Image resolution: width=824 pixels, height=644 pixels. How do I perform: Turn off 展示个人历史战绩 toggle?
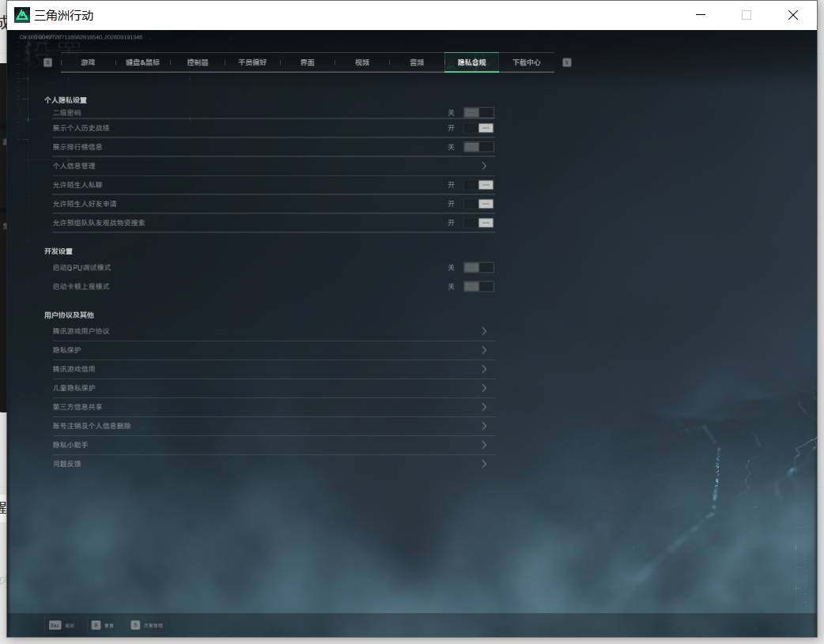[x=478, y=128]
